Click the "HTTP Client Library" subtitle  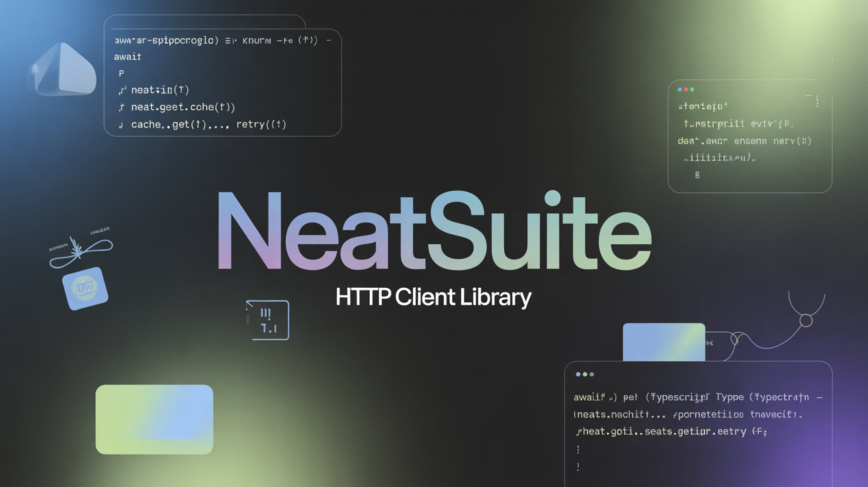[433, 297]
